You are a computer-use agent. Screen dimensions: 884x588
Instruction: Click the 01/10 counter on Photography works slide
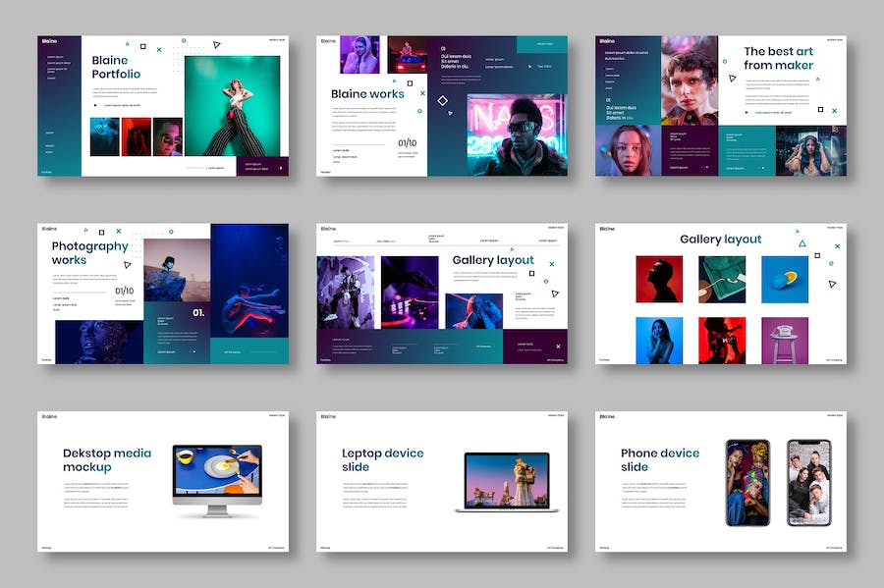pyautogui.click(x=125, y=291)
